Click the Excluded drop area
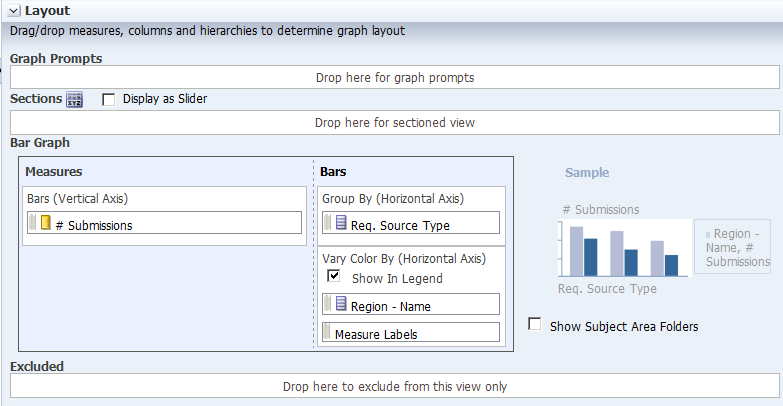783x406 pixels. tap(394, 386)
